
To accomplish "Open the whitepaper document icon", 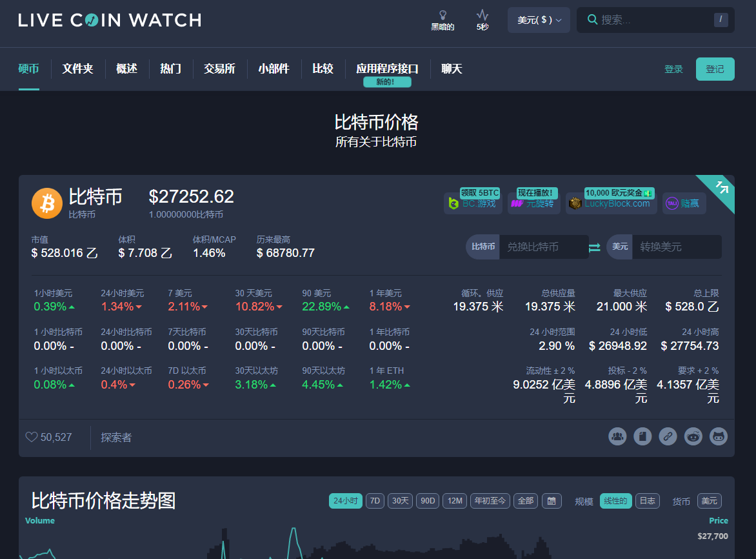I will pos(642,436).
